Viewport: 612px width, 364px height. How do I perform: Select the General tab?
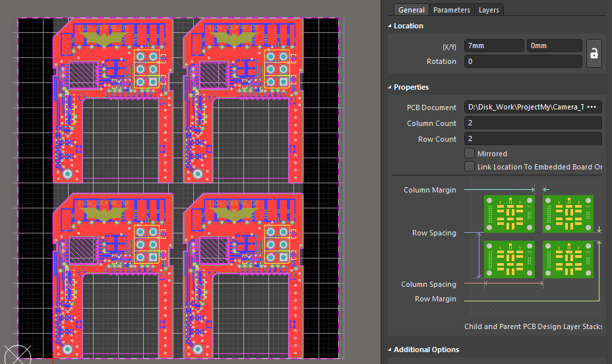[x=412, y=10]
